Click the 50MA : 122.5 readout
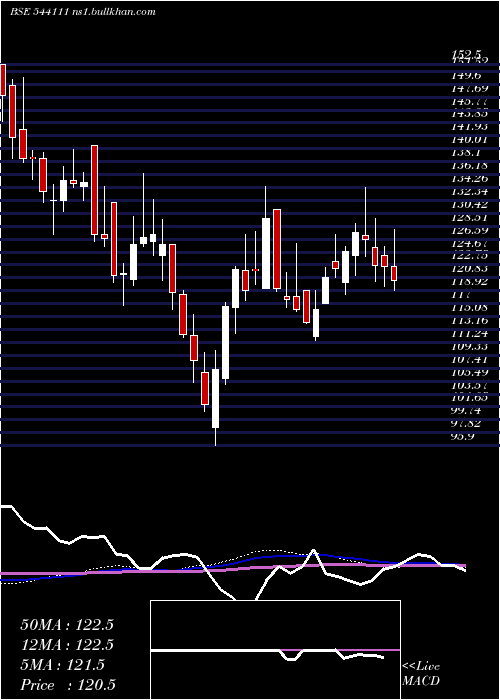Image resolution: width=500 pixels, height=700 pixels. coord(67,625)
